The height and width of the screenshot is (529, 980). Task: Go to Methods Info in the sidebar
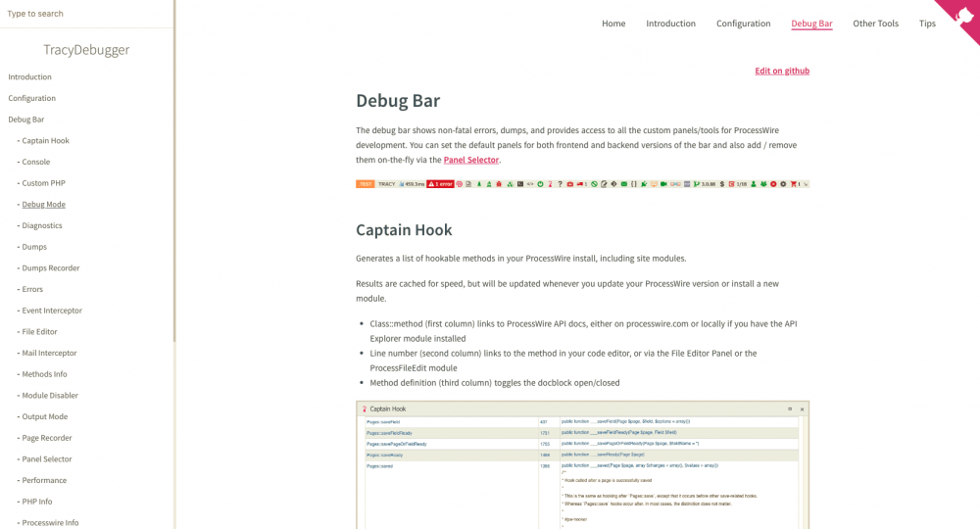point(44,374)
